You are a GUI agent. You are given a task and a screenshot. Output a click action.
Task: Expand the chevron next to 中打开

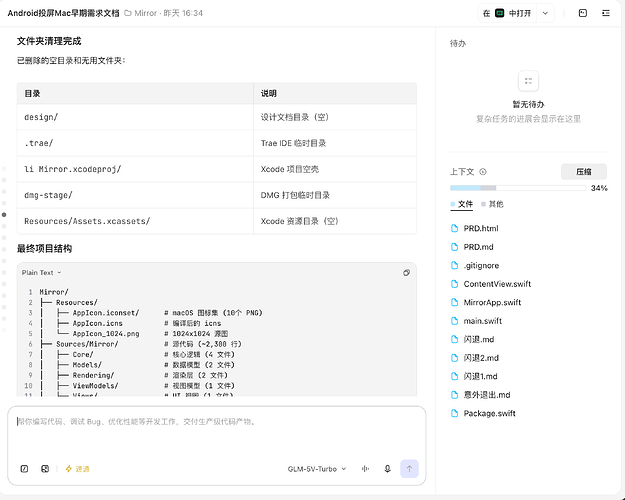545,13
